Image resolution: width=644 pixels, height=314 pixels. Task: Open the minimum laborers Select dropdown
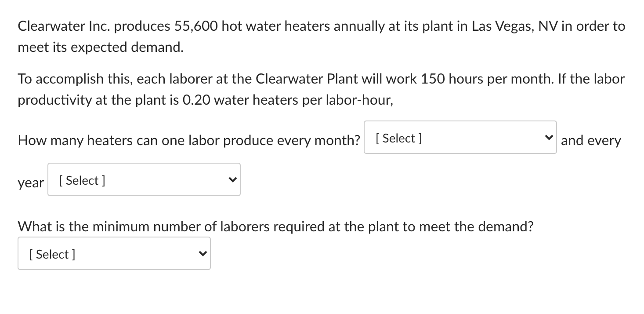[x=114, y=253]
